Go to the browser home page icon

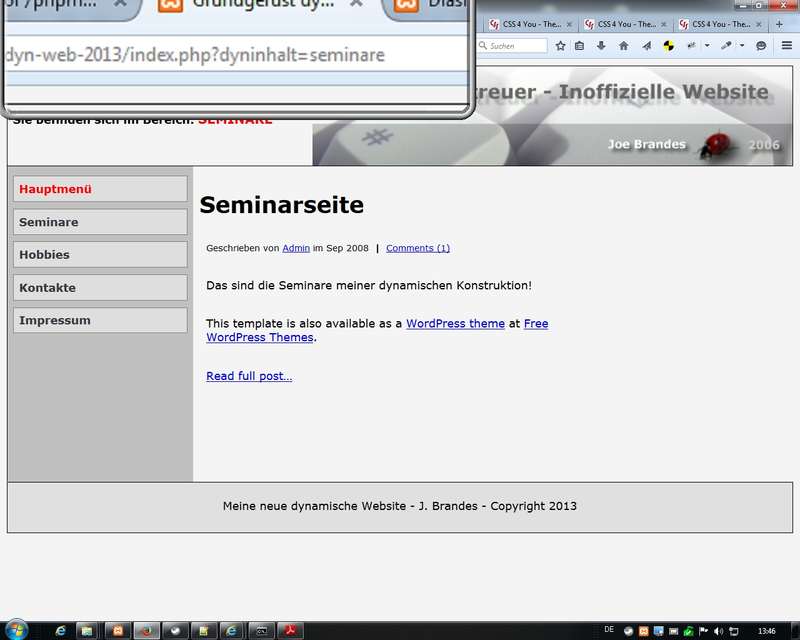[623, 46]
